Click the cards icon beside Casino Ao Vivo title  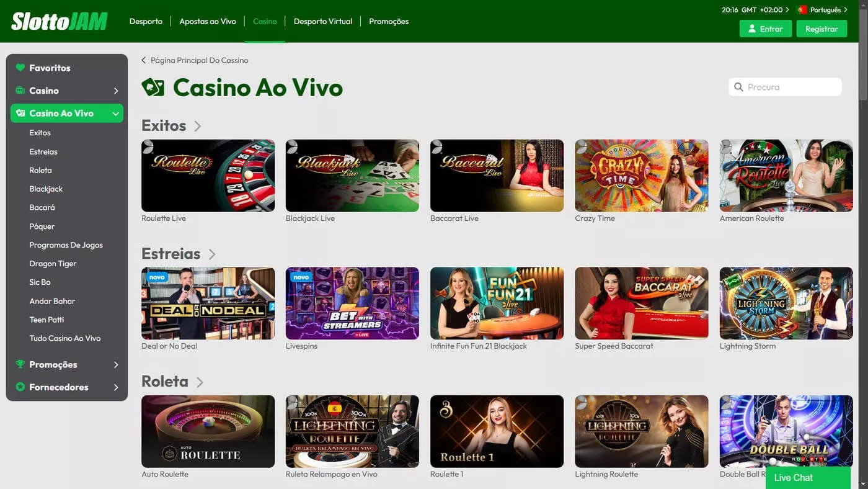coord(153,87)
